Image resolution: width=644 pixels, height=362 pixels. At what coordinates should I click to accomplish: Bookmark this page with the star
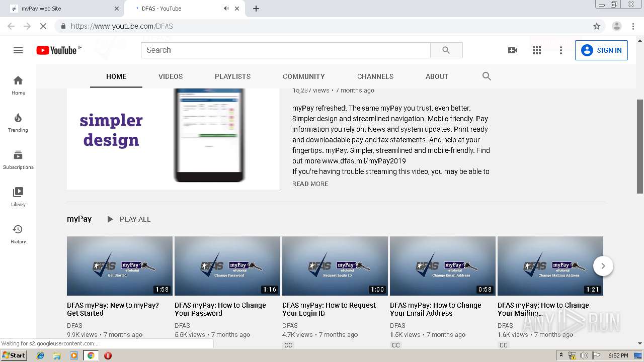pos(597,26)
